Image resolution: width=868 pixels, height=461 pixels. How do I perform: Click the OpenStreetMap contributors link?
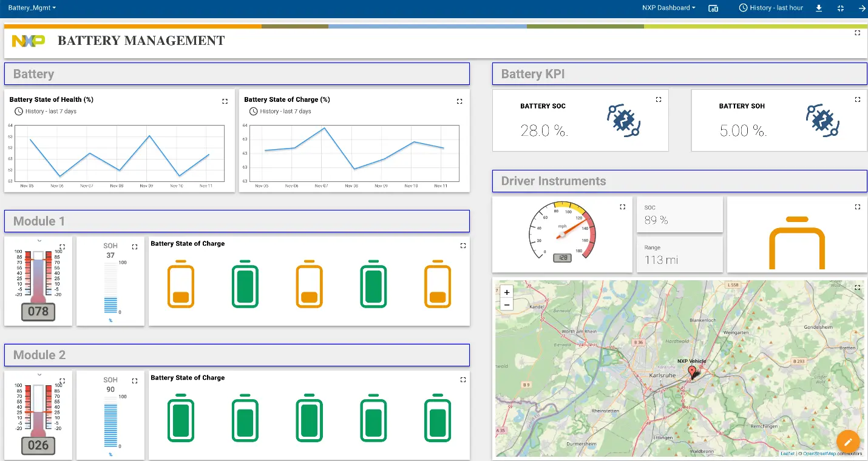point(819,454)
